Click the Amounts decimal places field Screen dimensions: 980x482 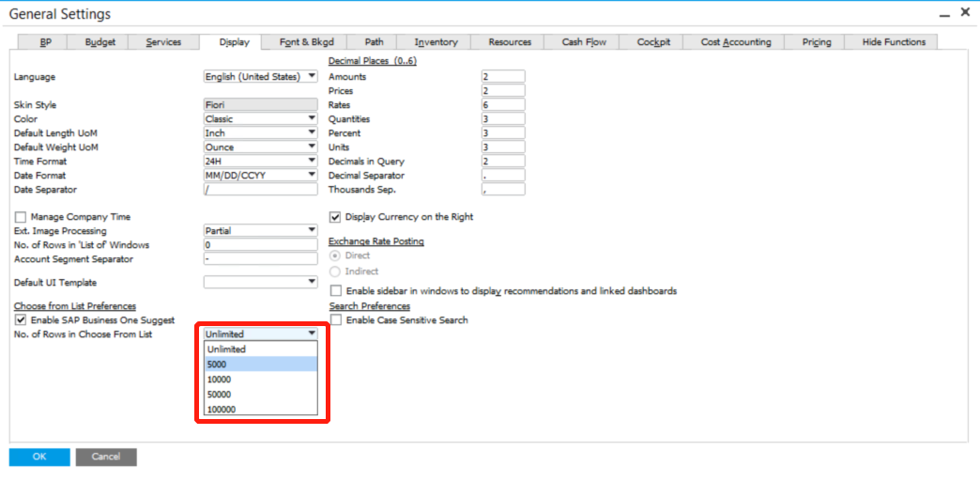(x=502, y=77)
